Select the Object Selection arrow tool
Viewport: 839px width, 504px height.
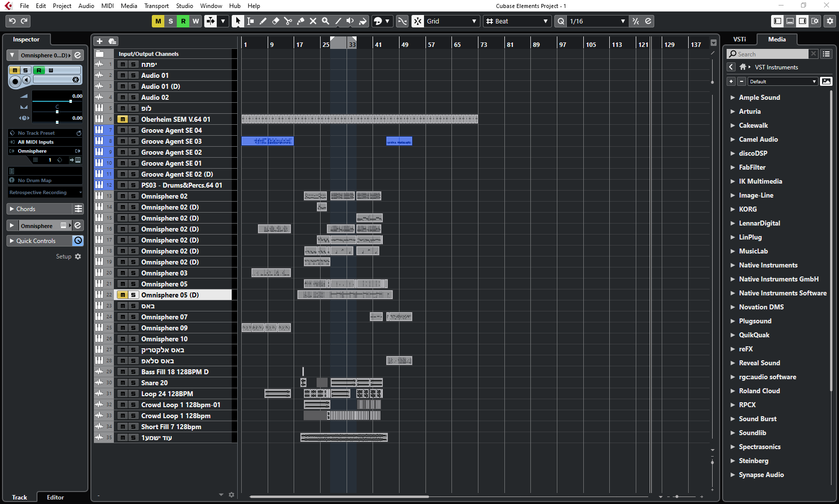pyautogui.click(x=238, y=21)
